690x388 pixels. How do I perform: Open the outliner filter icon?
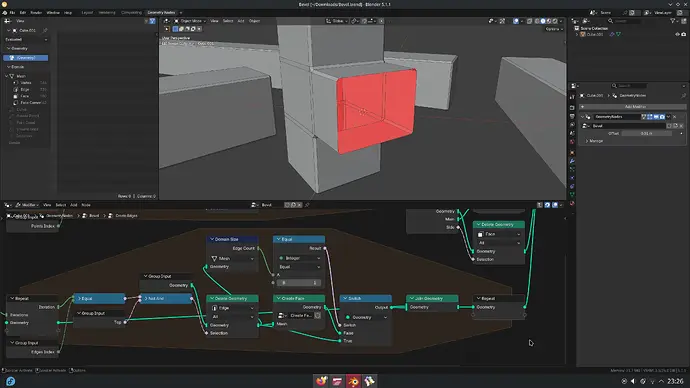point(673,21)
